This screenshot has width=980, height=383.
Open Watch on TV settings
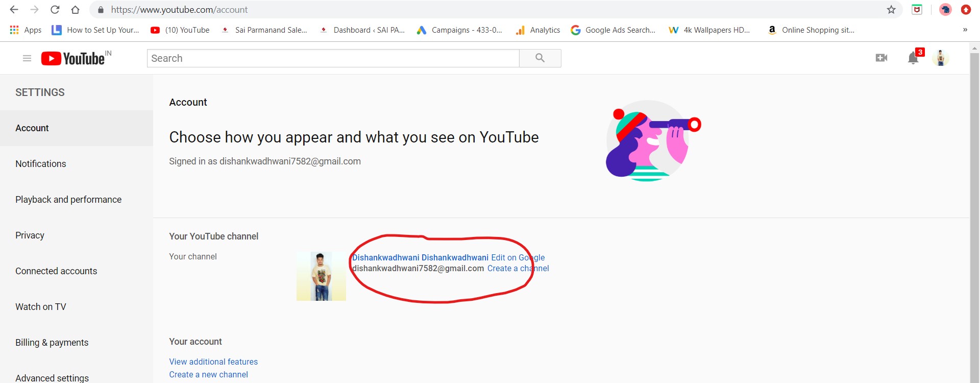click(77, 307)
